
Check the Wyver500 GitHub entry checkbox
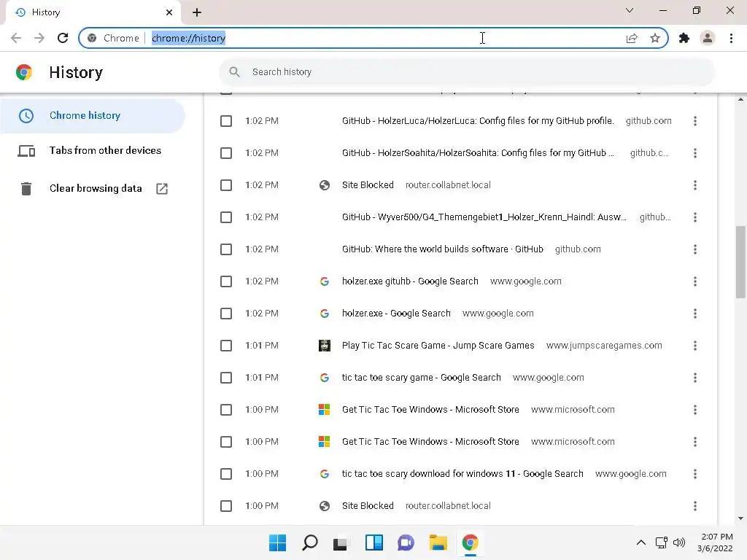(226, 217)
